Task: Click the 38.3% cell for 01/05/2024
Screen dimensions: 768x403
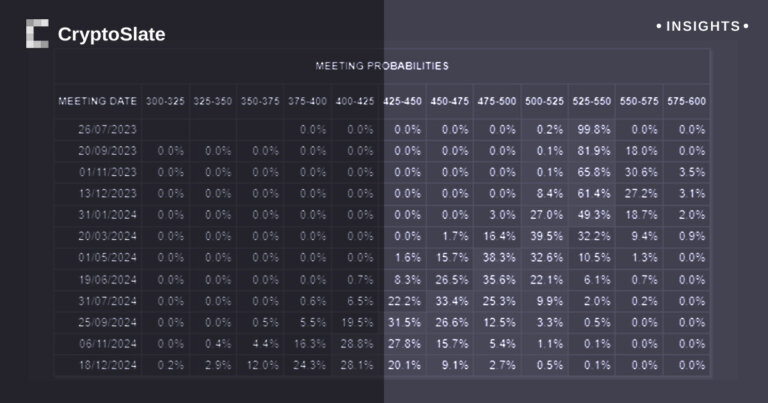Action: tap(500, 258)
